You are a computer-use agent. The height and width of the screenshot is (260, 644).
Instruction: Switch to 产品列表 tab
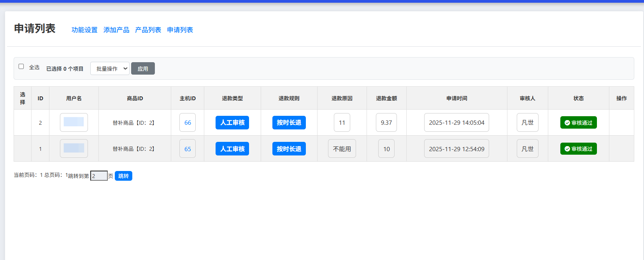click(148, 30)
